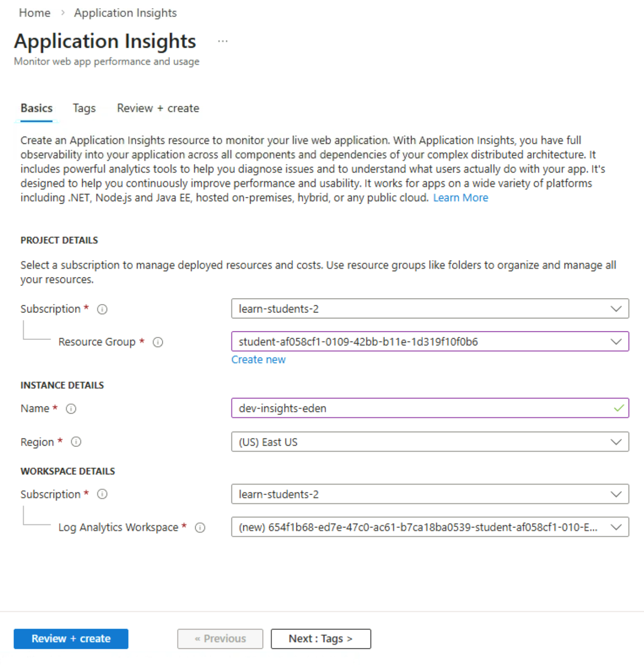The image size is (644, 665).
Task: Click the Name field containing dev-insights-eden
Action: (423, 408)
